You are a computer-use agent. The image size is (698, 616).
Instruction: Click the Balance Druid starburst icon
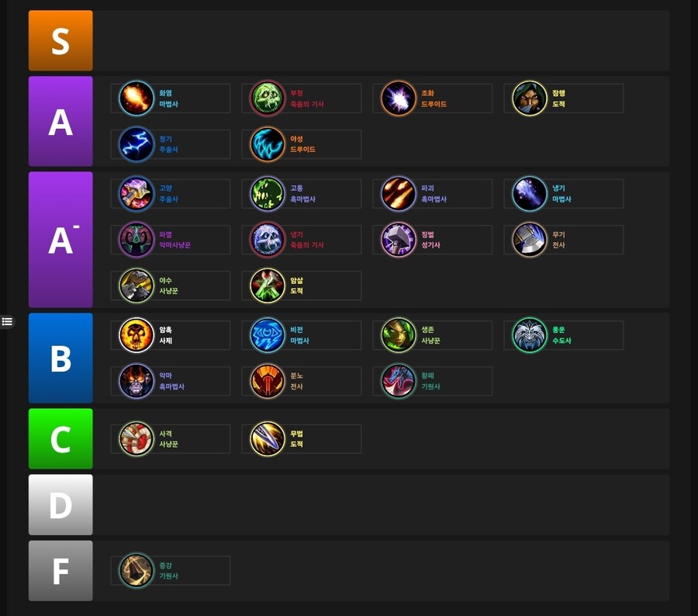pyautogui.click(x=398, y=98)
